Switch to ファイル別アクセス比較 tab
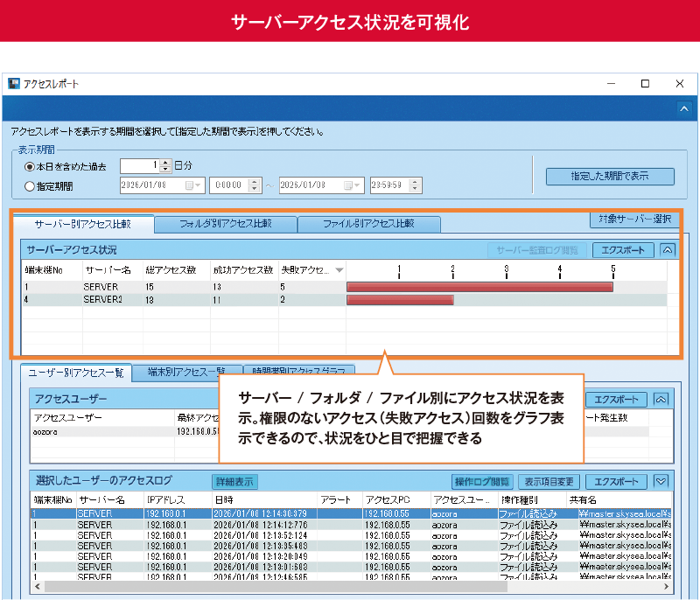Image resolution: width=700 pixels, height=600 pixels. coord(368,224)
